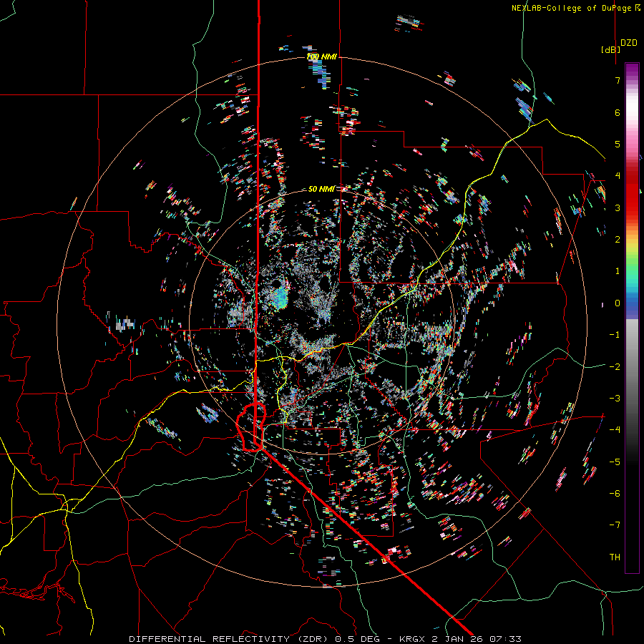Click the DZD legend title
The width and height of the screenshot is (644, 644).
(x=629, y=42)
